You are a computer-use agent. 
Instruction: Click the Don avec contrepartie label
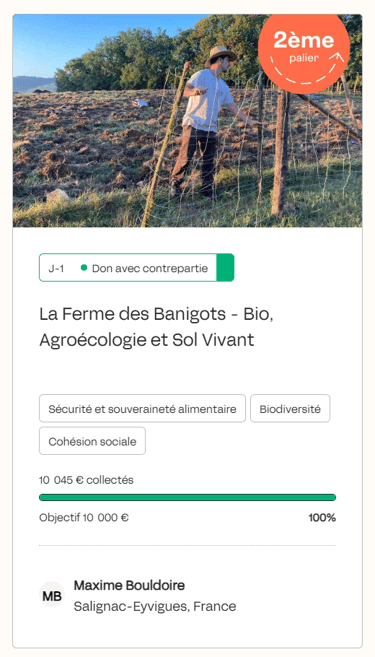point(150,268)
